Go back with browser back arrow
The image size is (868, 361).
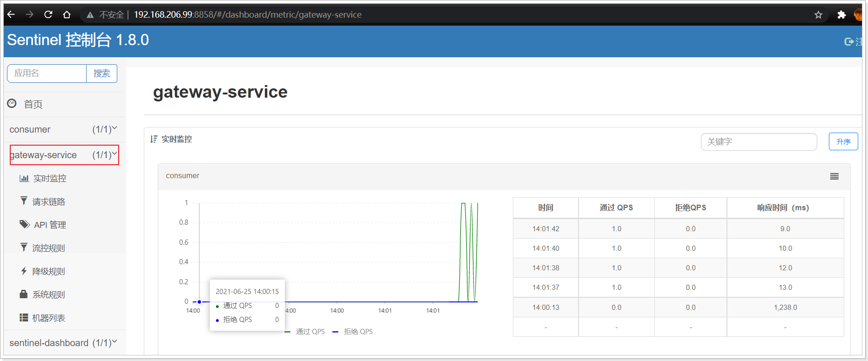(11, 14)
